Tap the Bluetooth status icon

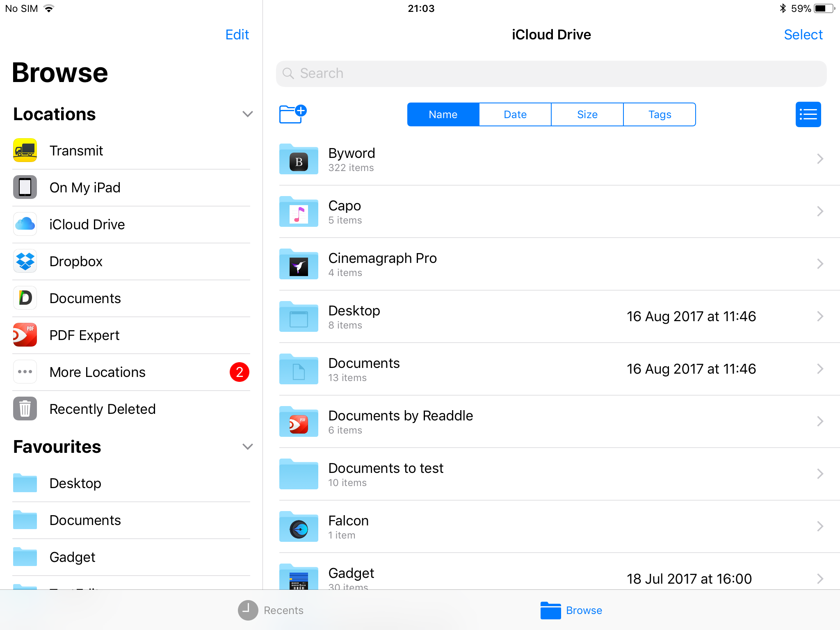(783, 8)
